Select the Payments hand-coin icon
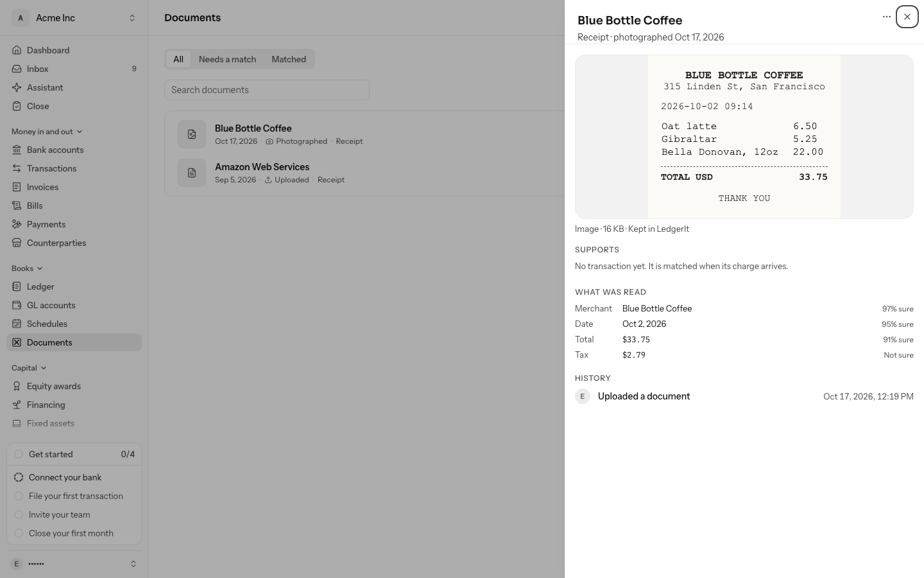Viewport: 924px width, 578px height. tap(17, 224)
